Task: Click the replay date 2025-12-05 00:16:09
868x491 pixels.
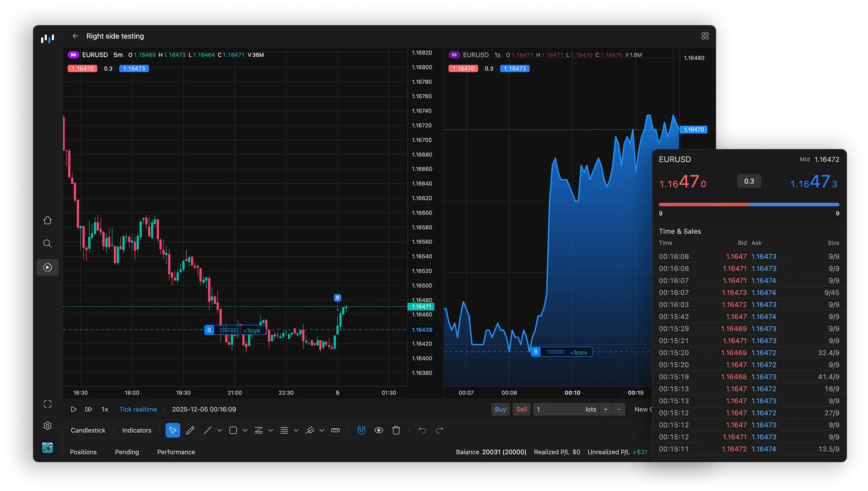Action: [x=204, y=410]
